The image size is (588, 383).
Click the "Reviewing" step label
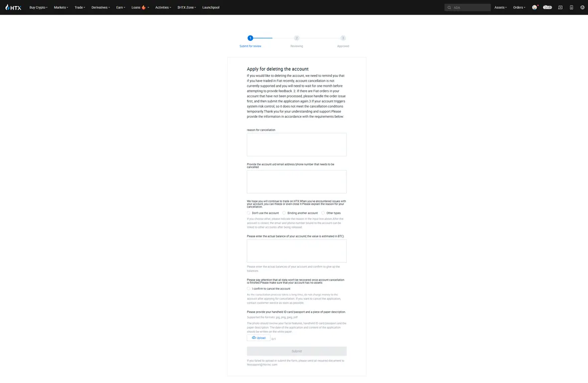(x=296, y=46)
